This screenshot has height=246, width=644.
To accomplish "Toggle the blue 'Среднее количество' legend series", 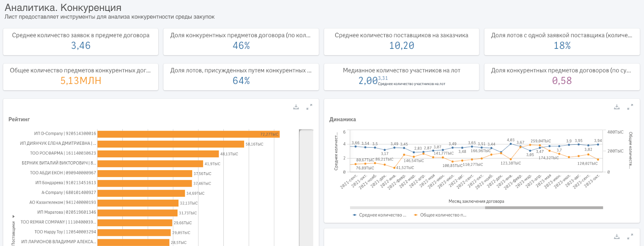I will tap(380, 215).
